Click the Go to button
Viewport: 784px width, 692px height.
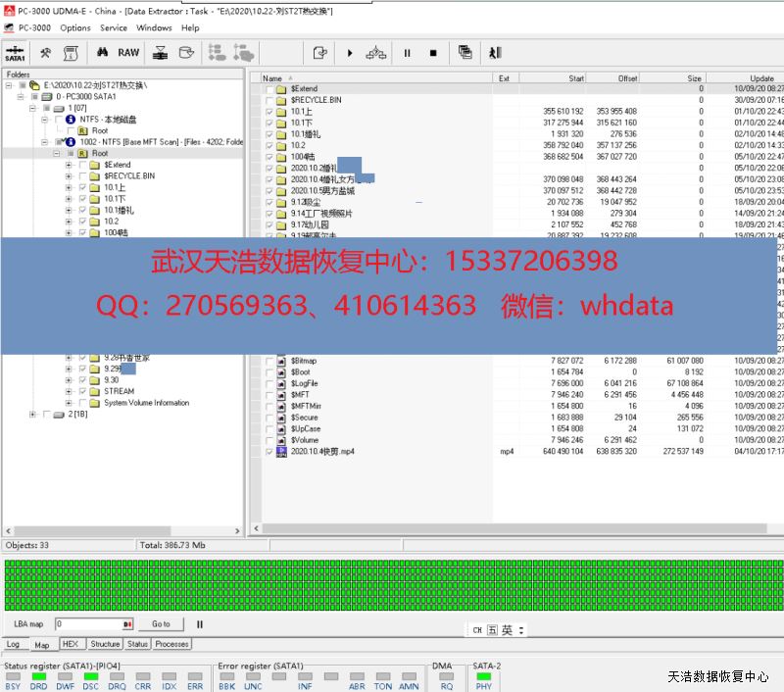[x=161, y=623]
